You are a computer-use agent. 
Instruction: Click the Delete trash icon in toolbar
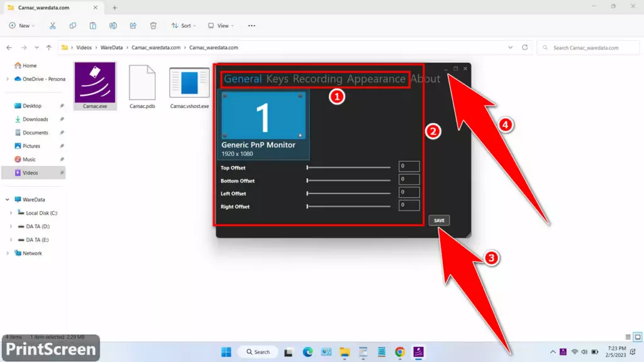pyautogui.click(x=153, y=26)
